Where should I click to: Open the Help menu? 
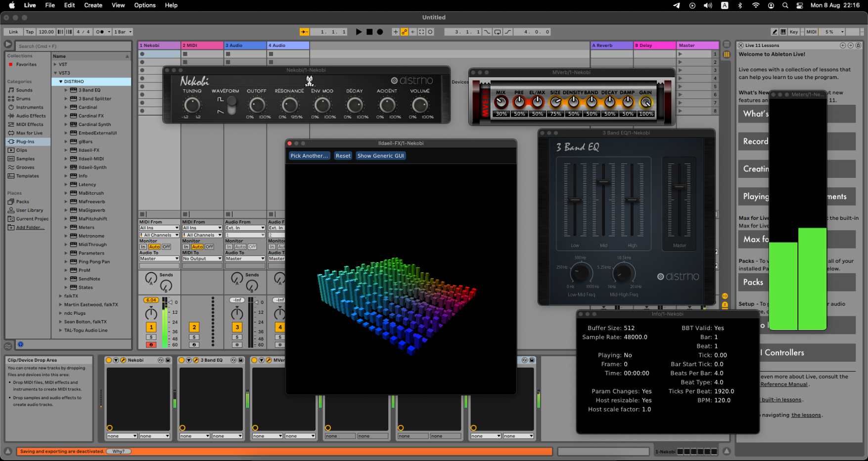coord(171,5)
